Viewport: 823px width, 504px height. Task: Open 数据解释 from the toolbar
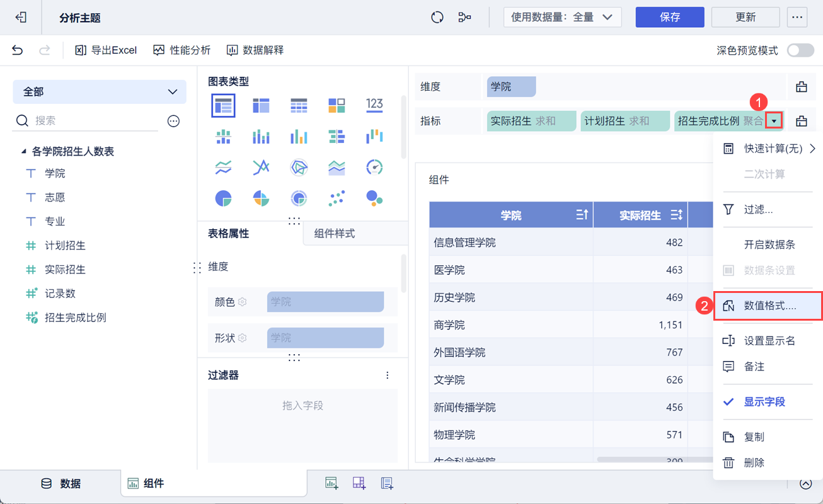[x=255, y=50]
